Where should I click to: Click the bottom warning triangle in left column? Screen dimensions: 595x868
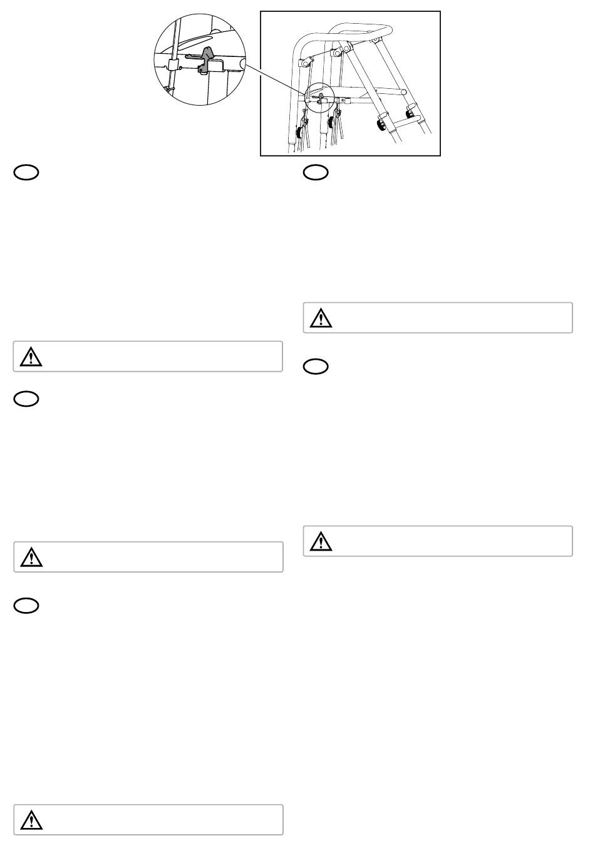coord(28,819)
